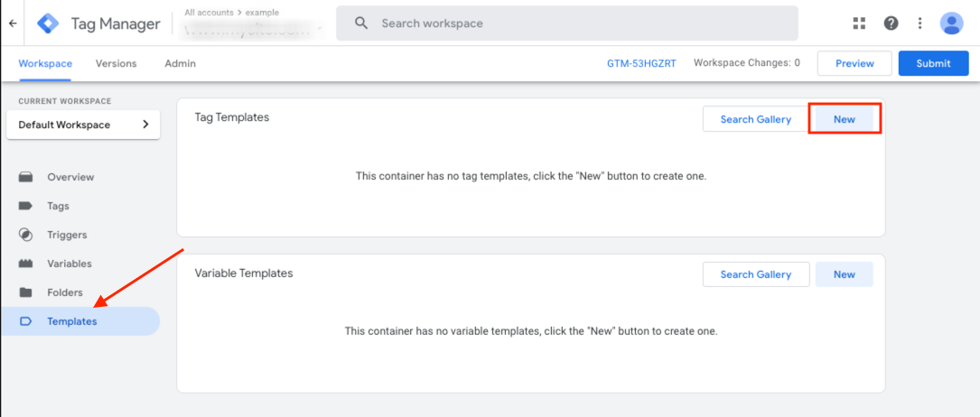The height and width of the screenshot is (417, 980).
Task: Click the Tags icon in sidebar
Action: coord(26,206)
